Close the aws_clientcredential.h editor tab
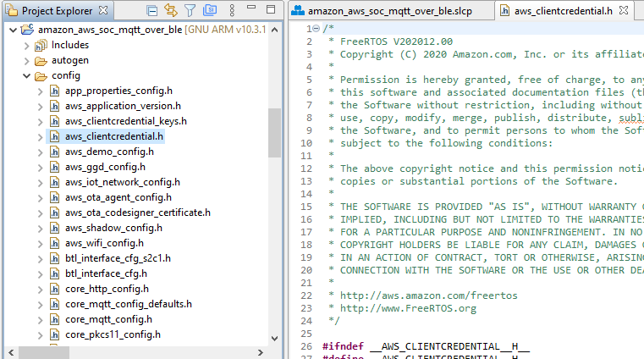 622,11
